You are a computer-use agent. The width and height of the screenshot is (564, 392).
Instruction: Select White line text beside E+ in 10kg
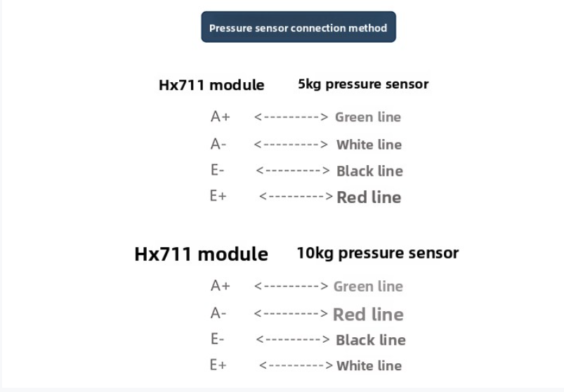point(369,366)
